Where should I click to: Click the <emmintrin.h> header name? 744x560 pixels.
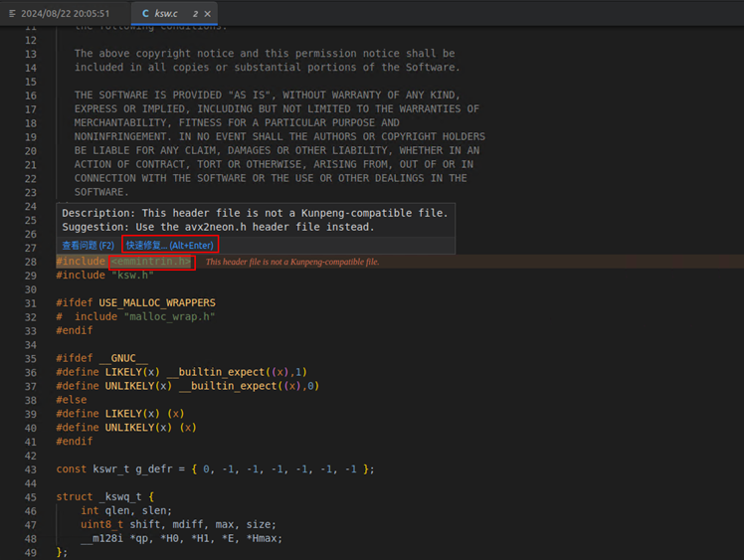click(x=151, y=262)
